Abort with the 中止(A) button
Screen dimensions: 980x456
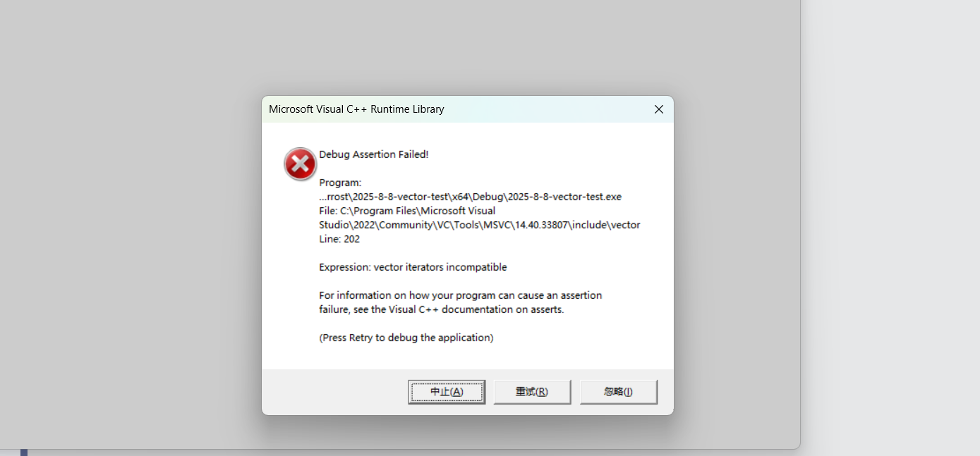(x=447, y=392)
